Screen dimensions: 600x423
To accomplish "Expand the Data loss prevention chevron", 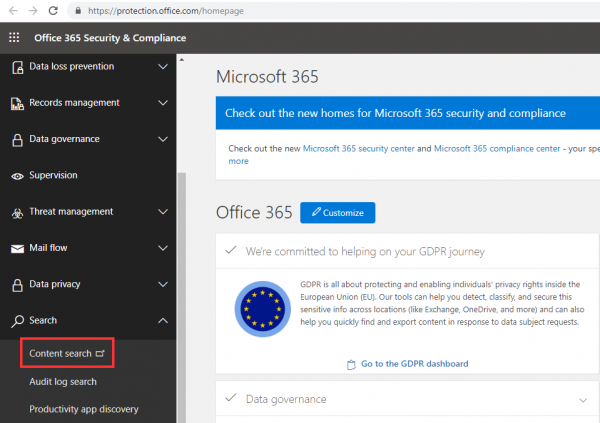I will pos(163,67).
